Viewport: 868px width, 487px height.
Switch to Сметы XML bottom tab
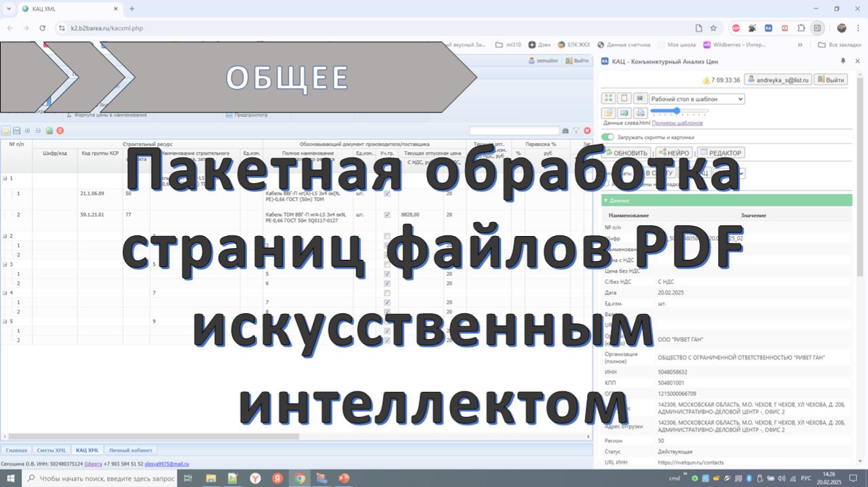pyautogui.click(x=51, y=450)
